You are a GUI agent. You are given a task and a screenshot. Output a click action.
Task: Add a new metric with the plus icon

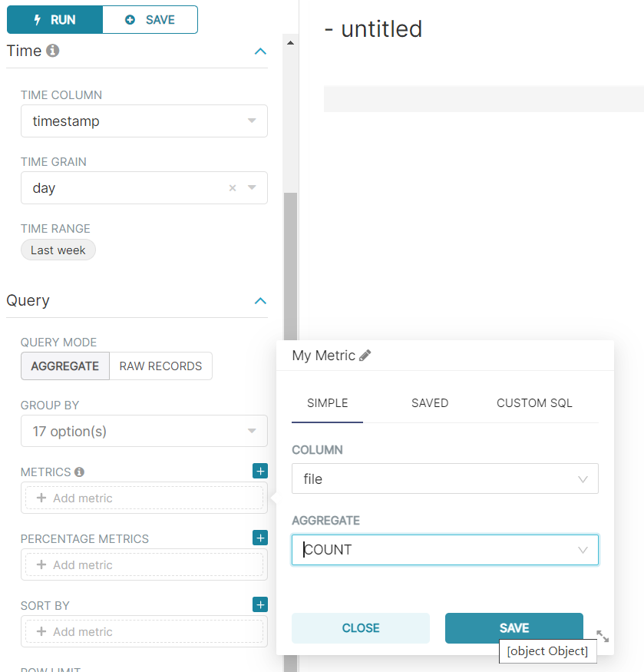[260, 471]
